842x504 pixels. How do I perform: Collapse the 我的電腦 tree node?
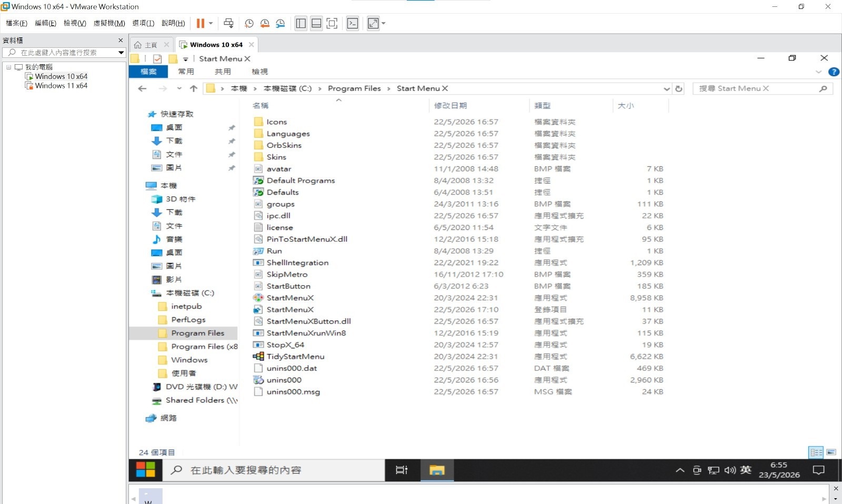(9, 67)
